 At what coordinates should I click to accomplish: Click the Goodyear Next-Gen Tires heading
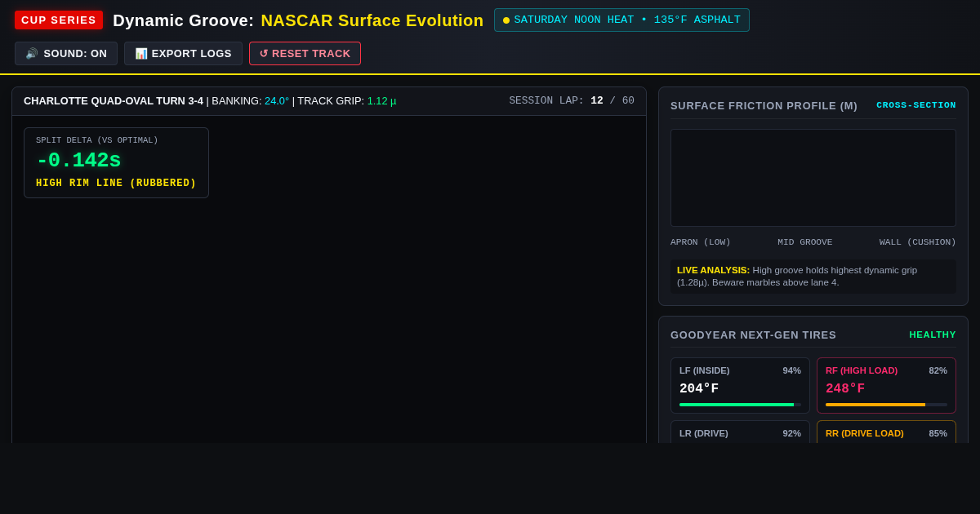(753, 335)
